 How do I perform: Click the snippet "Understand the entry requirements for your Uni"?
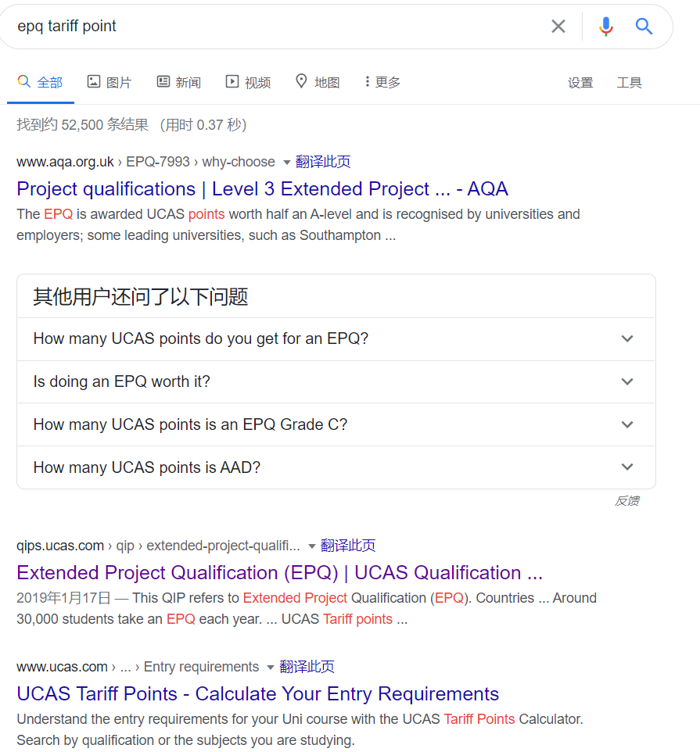[x=300, y=730]
